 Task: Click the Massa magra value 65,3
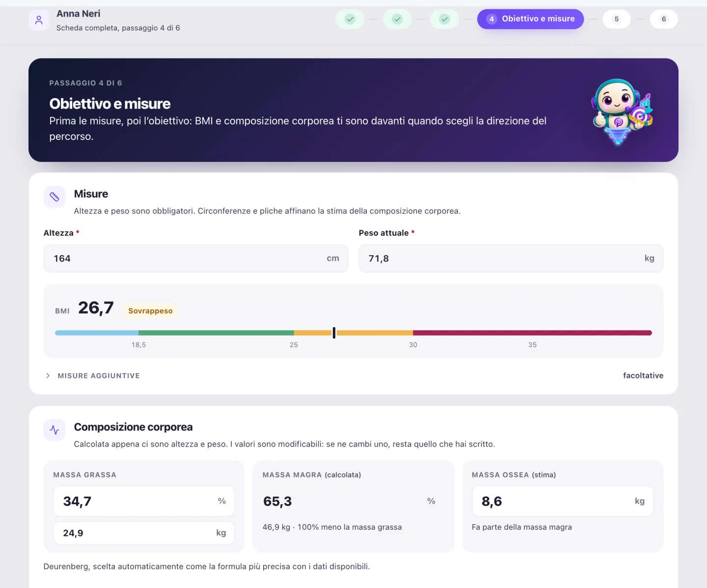[x=277, y=501]
